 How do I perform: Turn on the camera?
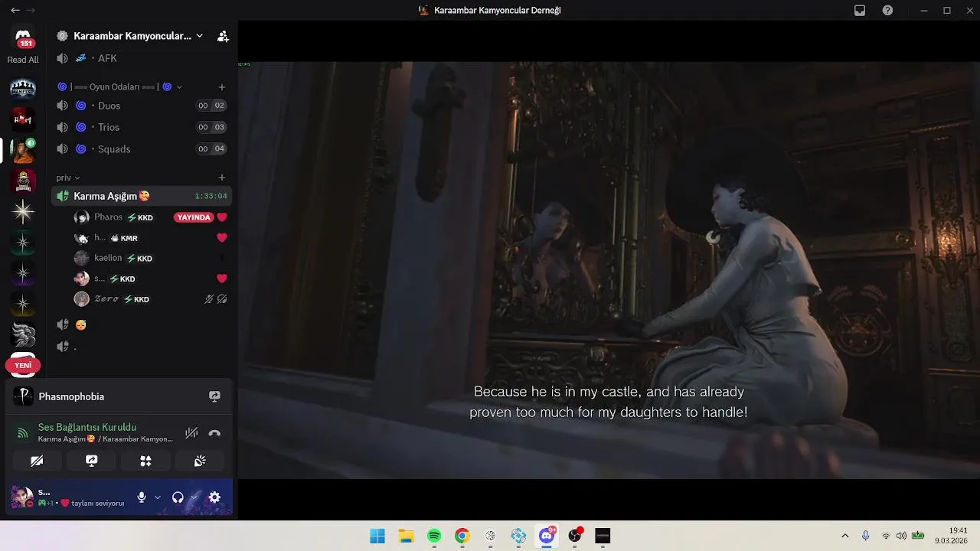[x=37, y=461]
